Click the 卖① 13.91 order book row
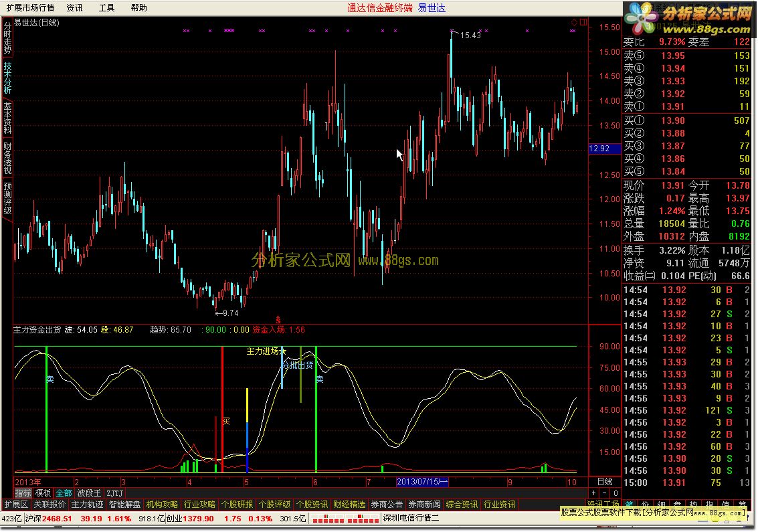Viewport: 758px width, 532px height. pos(686,106)
